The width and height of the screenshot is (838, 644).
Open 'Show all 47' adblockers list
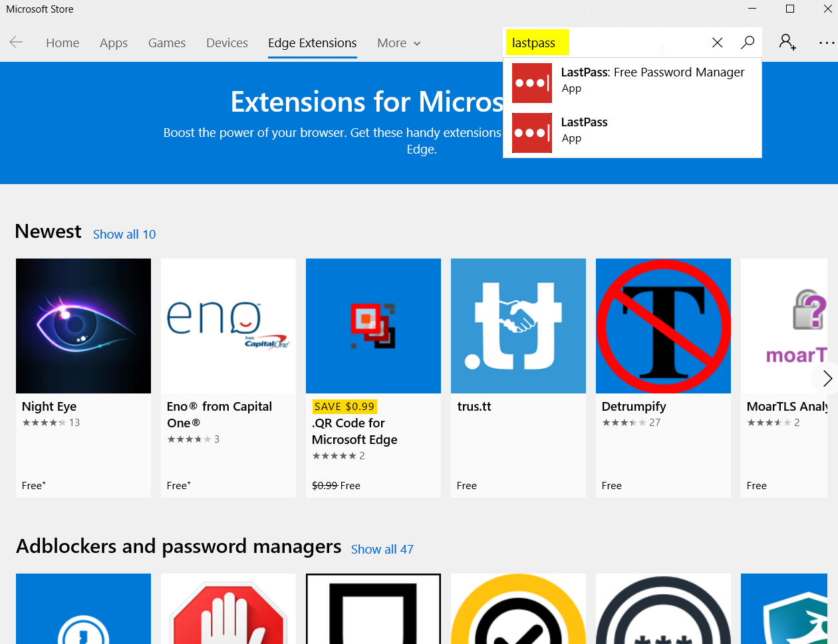click(x=382, y=549)
